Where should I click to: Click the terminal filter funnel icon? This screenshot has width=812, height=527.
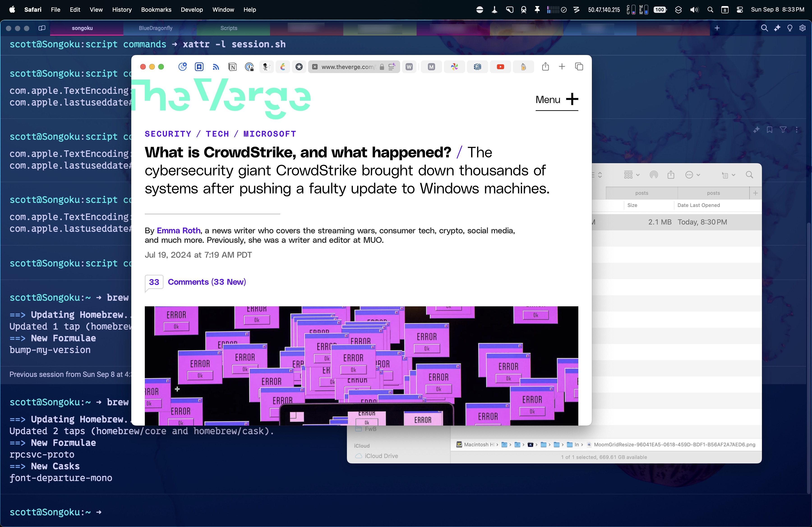pos(783,130)
